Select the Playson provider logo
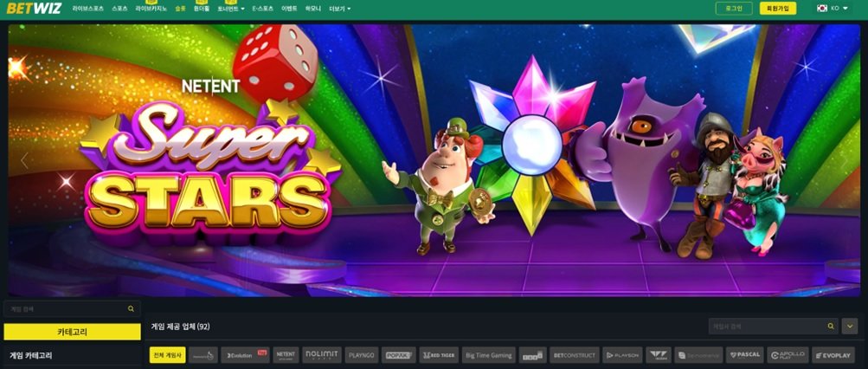Image resolution: width=868 pixels, height=369 pixels. [622, 355]
